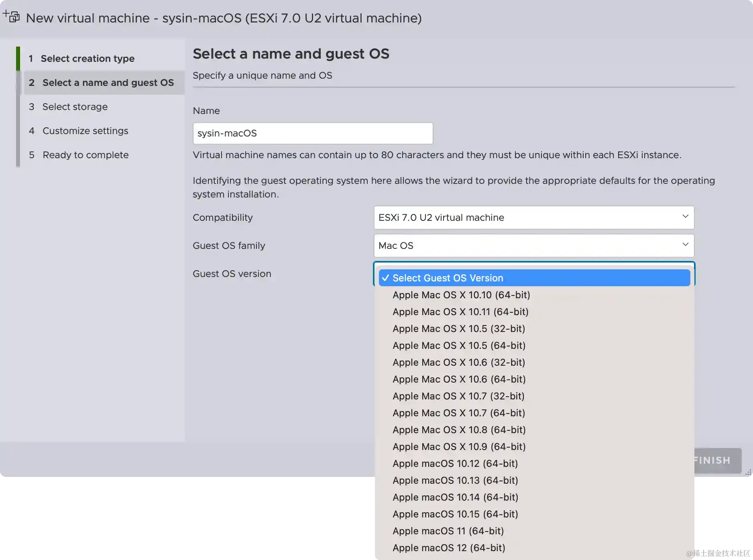753x560 pixels.
Task: Choose Apple macOS 10.15 (64-bit)
Action: pos(455,514)
